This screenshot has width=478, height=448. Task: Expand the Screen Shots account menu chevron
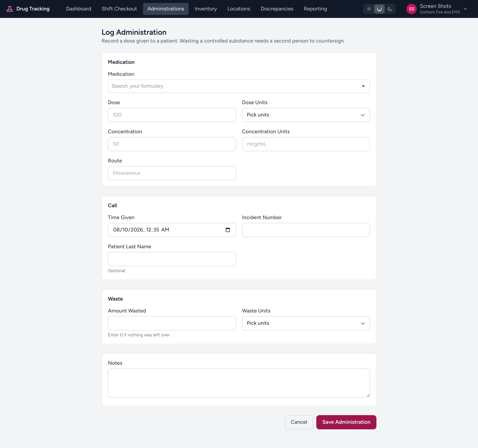pos(465,9)
